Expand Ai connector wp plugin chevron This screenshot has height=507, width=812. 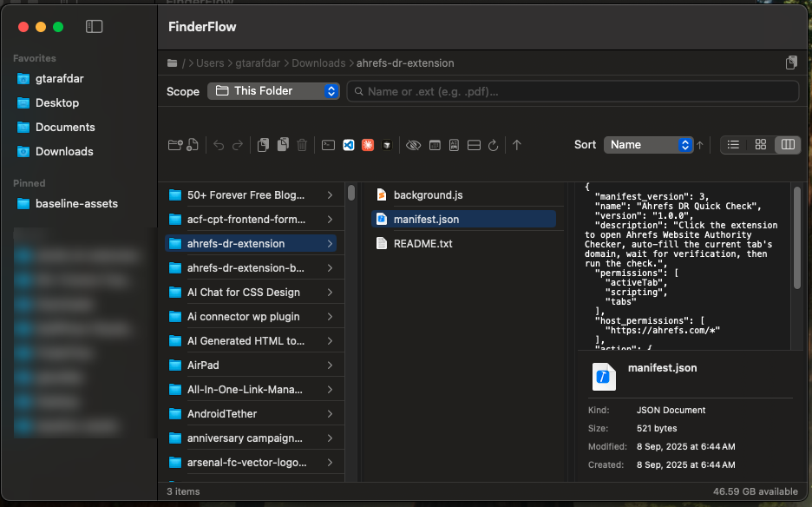pos(330,317)
